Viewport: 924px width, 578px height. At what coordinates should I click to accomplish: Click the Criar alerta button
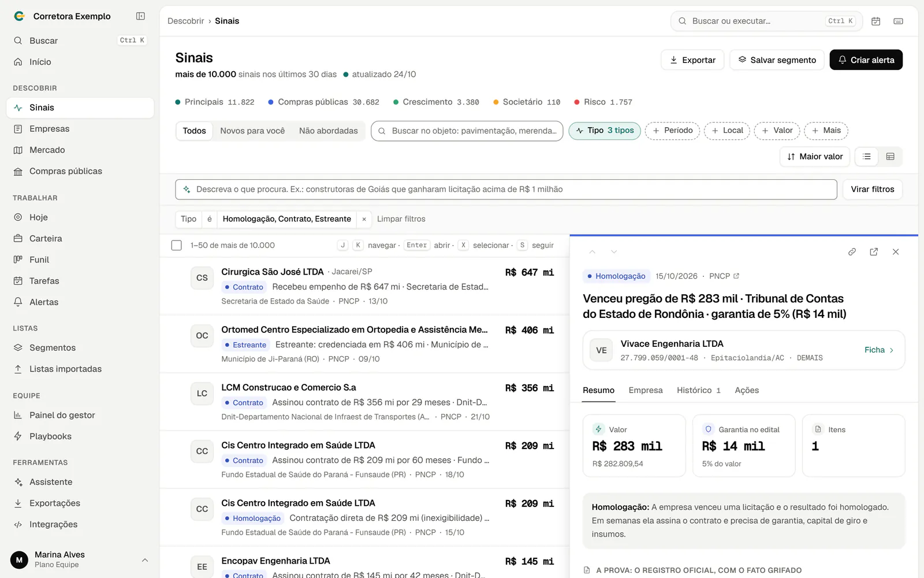[866, 60]
